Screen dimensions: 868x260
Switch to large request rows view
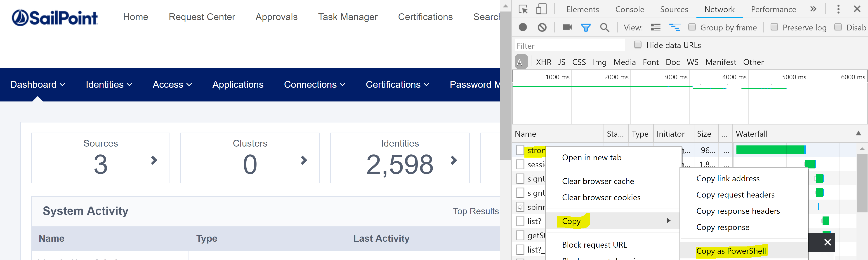(655, 27)
